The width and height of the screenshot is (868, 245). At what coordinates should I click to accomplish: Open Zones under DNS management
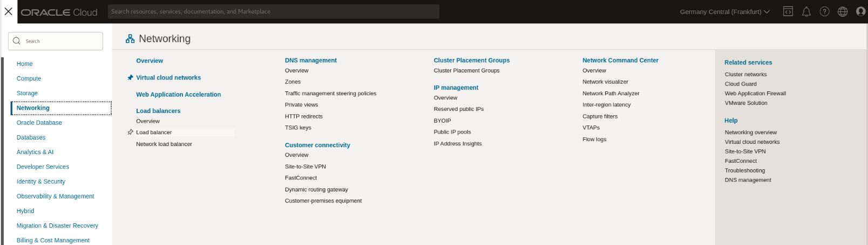coord(293,82)
